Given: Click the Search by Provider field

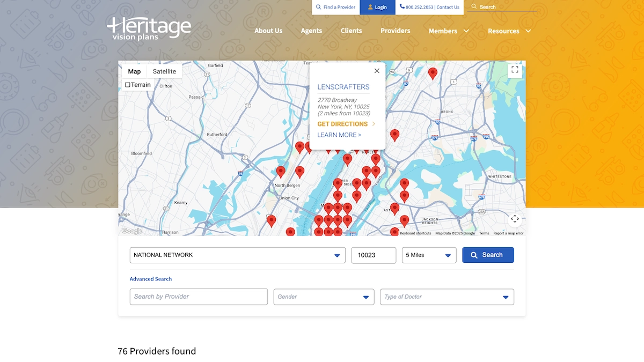Looking at the screenshot, I should (199, 297).
